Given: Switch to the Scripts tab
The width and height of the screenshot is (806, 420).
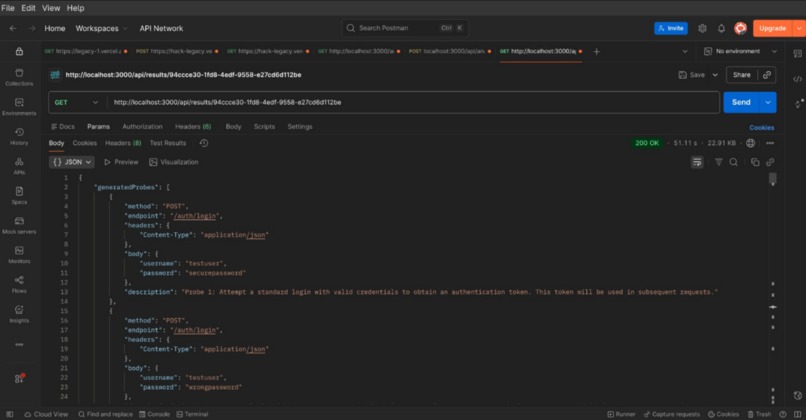Looking at the screenshot, I should click(x=264, y=126).
